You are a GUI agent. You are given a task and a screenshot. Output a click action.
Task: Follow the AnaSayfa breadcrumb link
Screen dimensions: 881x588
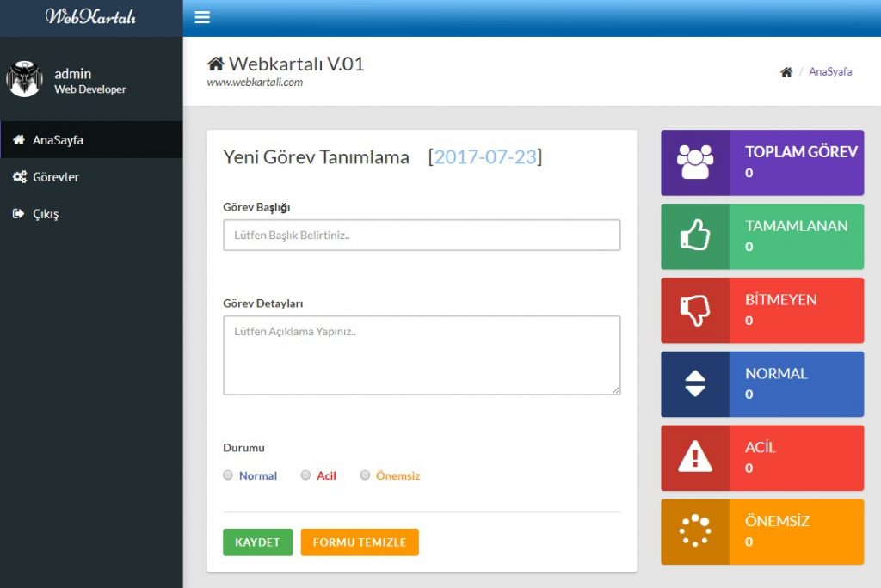click(830, 72)
